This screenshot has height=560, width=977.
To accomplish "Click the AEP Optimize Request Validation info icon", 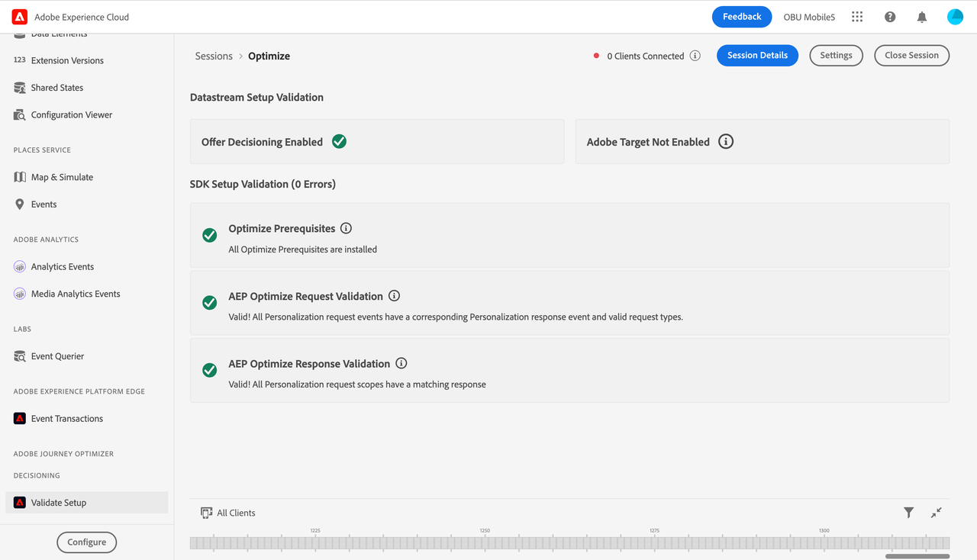I will coord(394,296).
